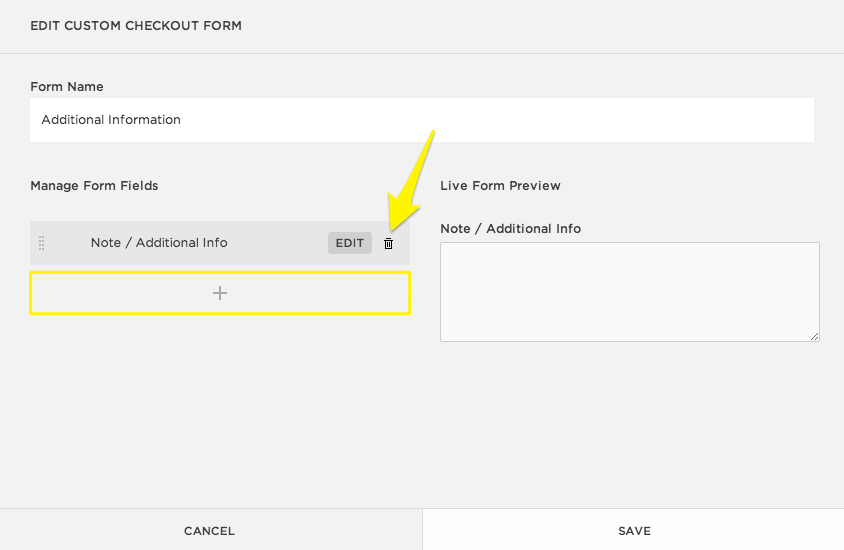Focus the Form Name input field

[421, 120]
